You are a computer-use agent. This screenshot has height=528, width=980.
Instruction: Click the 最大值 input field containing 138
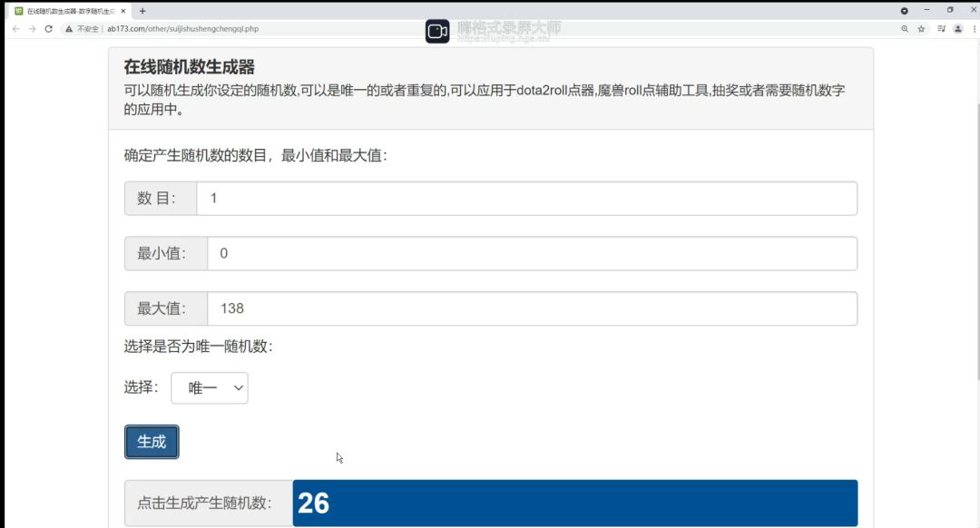(x=532, y=308)
